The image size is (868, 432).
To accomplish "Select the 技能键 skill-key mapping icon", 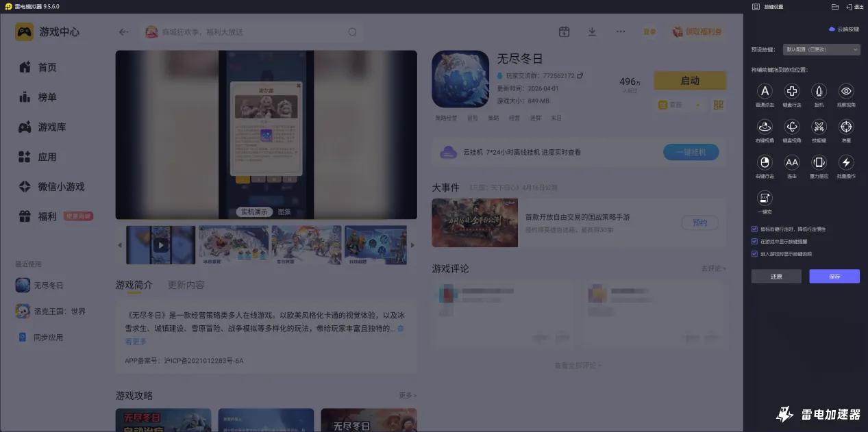I will coord(819,126).
